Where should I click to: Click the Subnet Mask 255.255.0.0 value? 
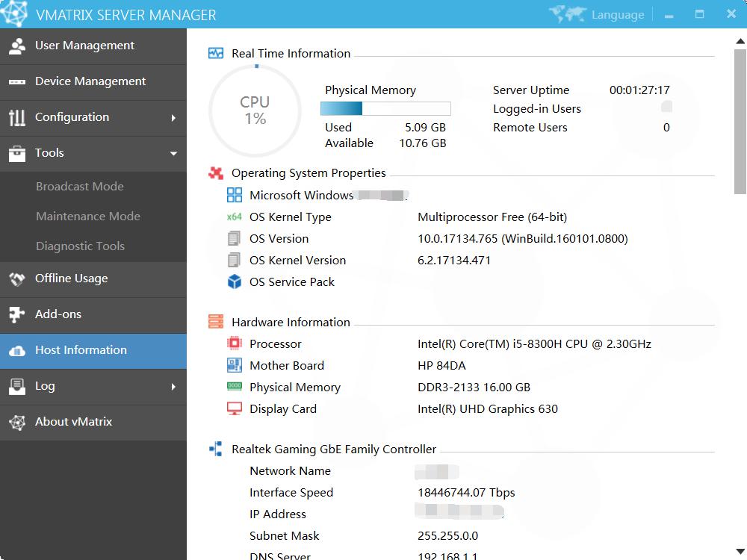coord(447,535)
